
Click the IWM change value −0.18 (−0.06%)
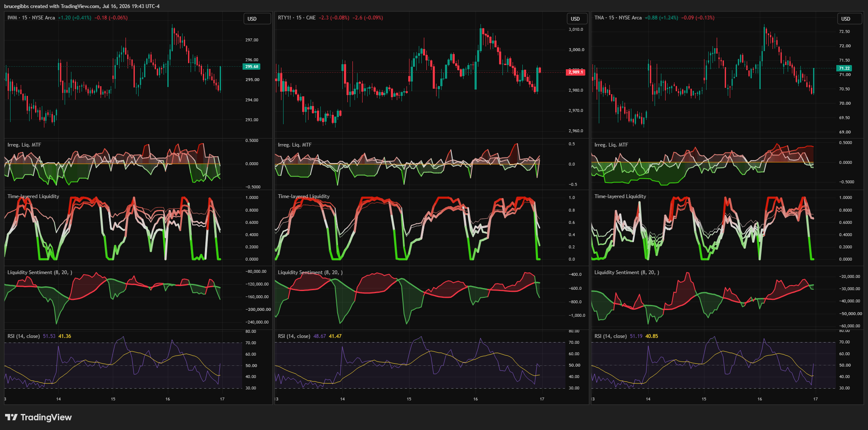(111, 18)
